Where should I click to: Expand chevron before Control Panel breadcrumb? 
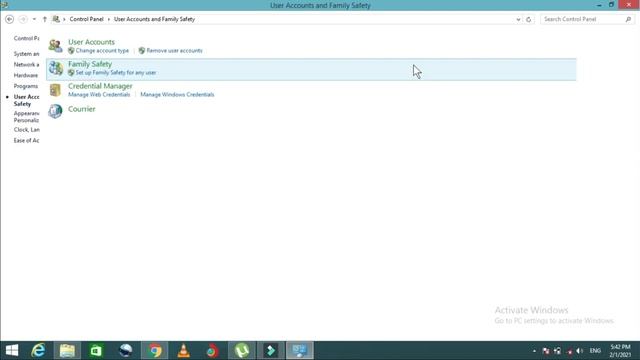point(64,19)
